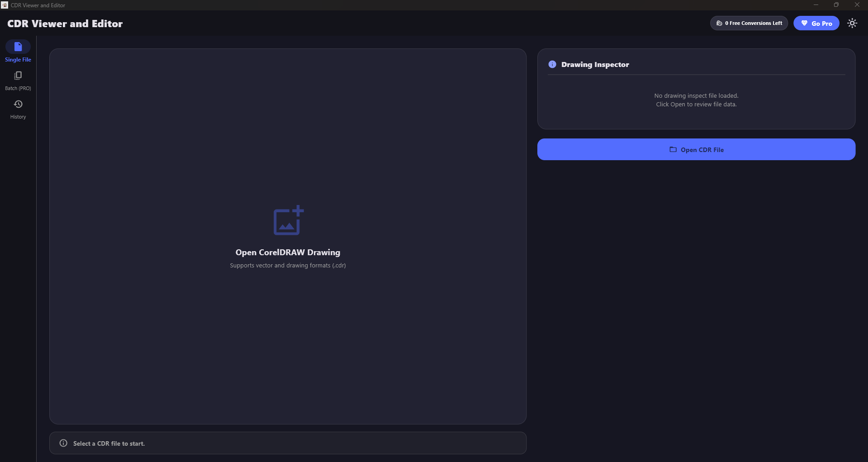Close the CDR Viewer and Editor window
868x462 pixels.
(857, 5)
